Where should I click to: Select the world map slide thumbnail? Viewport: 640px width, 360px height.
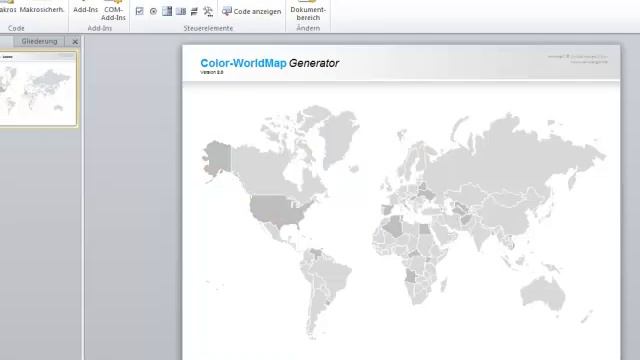click(x=38, y=89)
